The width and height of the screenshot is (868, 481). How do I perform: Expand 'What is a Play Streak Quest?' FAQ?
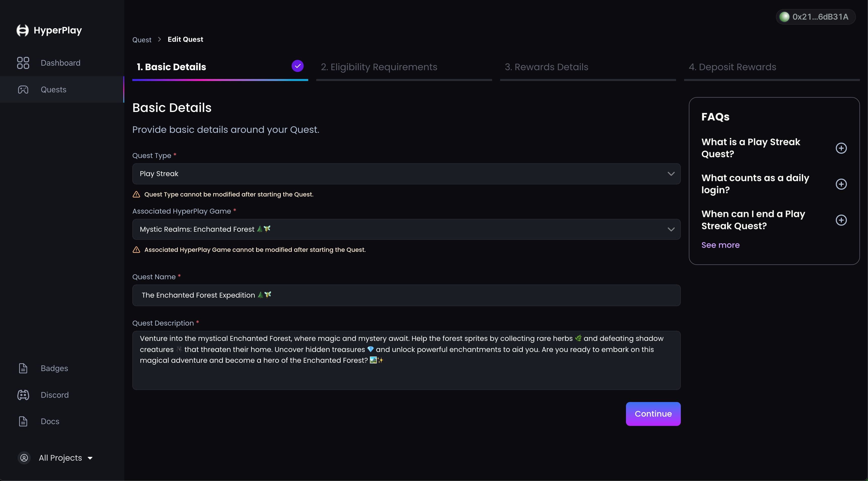(841, 148)
